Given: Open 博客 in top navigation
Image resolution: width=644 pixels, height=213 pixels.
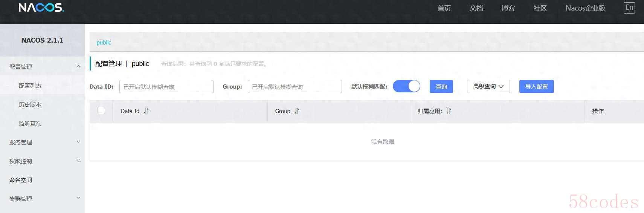Looking at the screenshot, I should (x=508, y=8).
